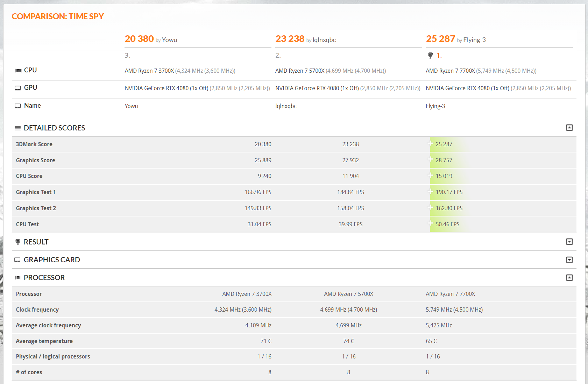
Task: Click the CPU chip icon beside the CPU label
Action: tap(18, 71)
